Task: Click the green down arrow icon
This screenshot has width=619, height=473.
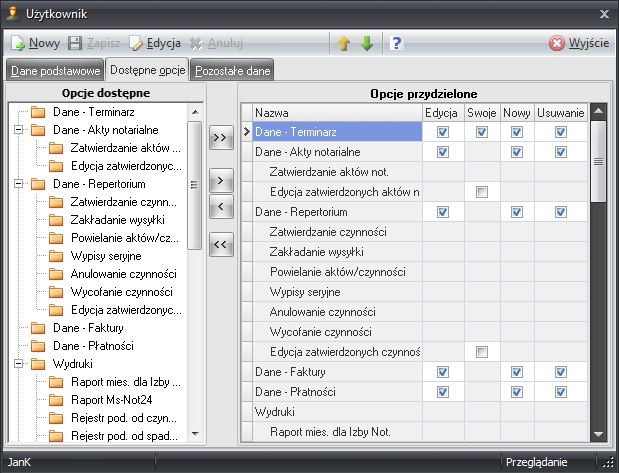Action: (367, 43)
